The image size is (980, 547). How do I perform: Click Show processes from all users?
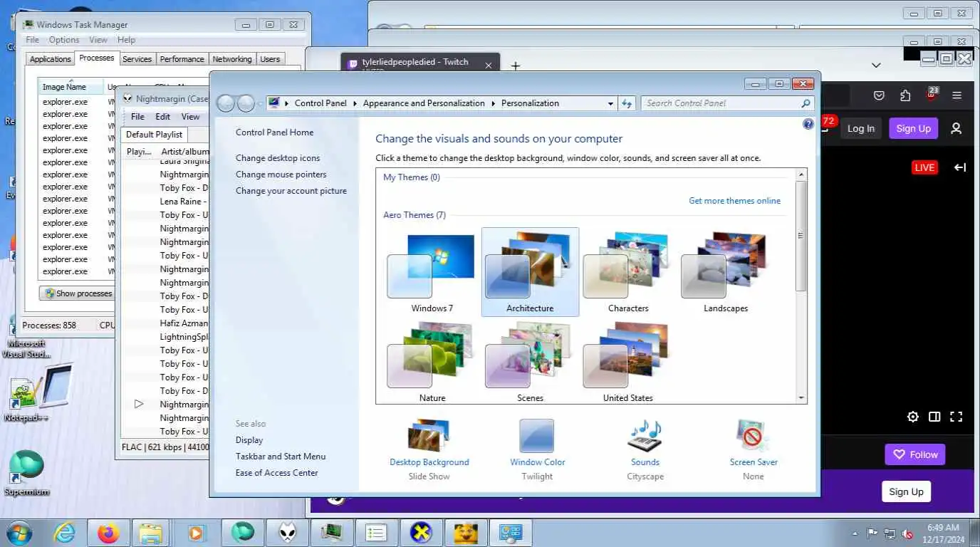click(78, 293)
